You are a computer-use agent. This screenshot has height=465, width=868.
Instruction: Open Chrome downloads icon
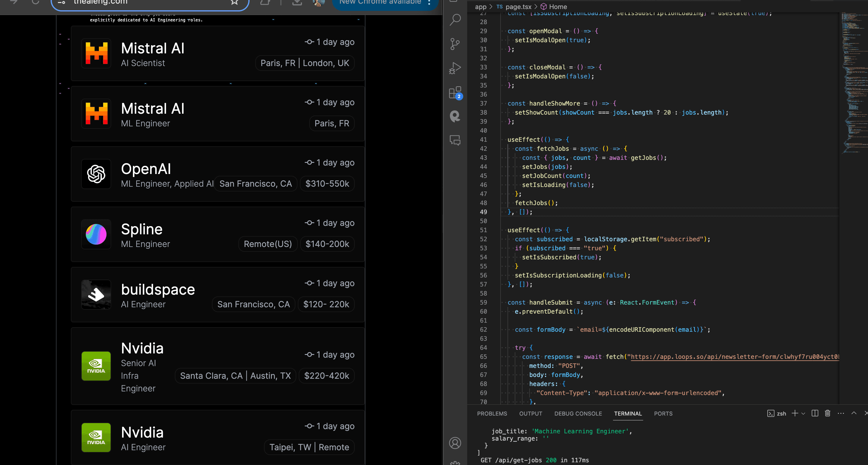coord(297,2)
